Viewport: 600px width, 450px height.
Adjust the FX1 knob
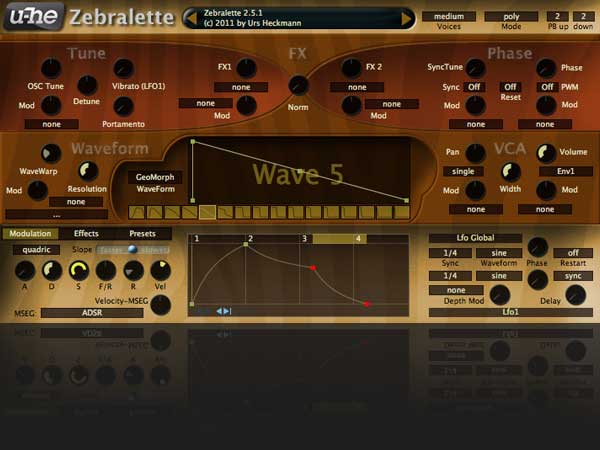click(x=246, y=68)
